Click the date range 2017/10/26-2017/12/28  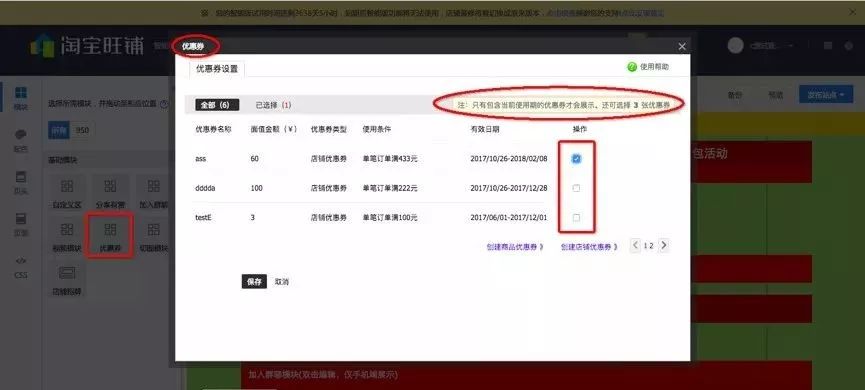[509, 188]
